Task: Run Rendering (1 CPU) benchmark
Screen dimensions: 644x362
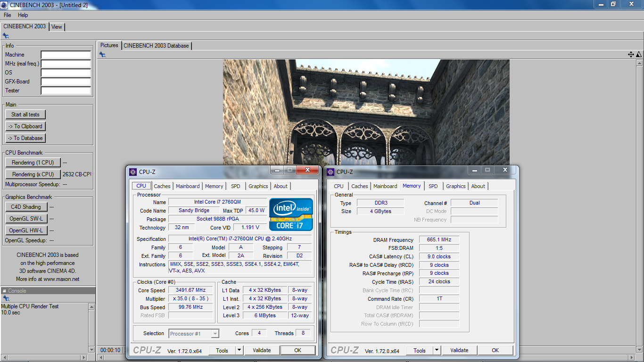Action: coord(33,163)
